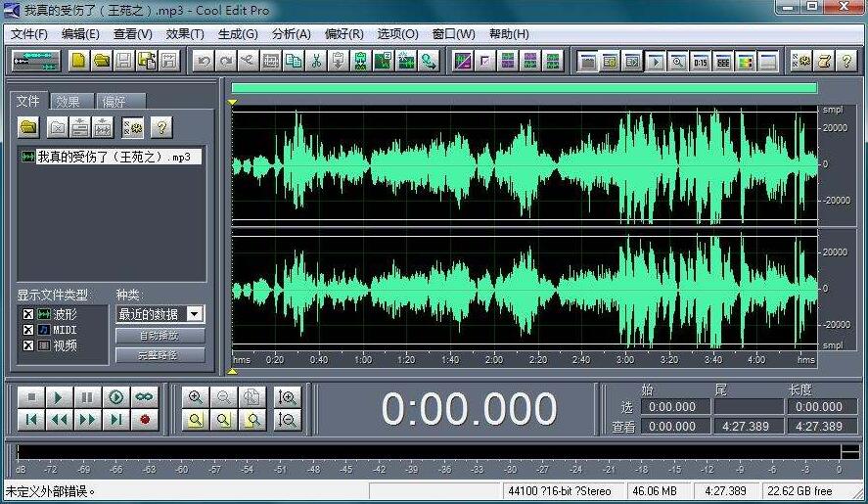Screen dimensions: 868x504
Task: Click the 自动播放 button
Action: [160, 335]
